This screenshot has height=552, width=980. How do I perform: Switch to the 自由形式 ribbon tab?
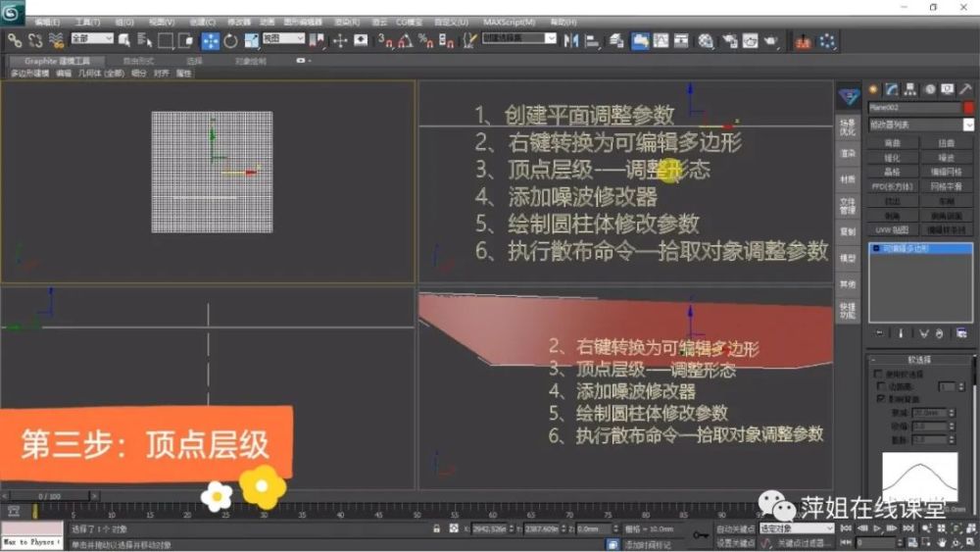coord(138,61)
